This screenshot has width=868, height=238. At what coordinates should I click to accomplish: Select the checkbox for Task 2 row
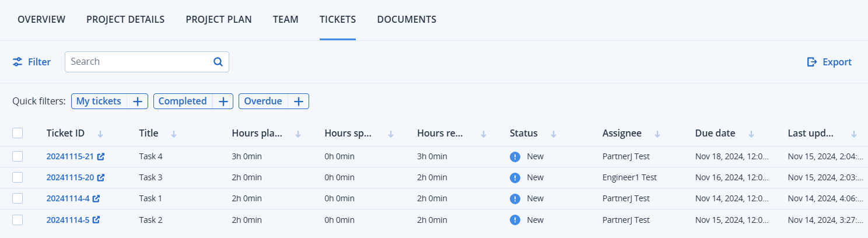tap(17, 220)
